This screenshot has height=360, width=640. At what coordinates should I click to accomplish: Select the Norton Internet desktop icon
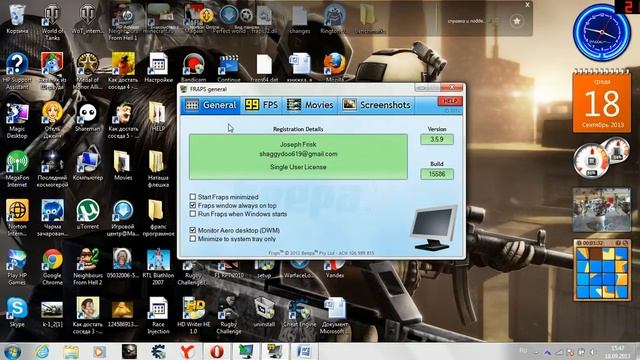17,218
